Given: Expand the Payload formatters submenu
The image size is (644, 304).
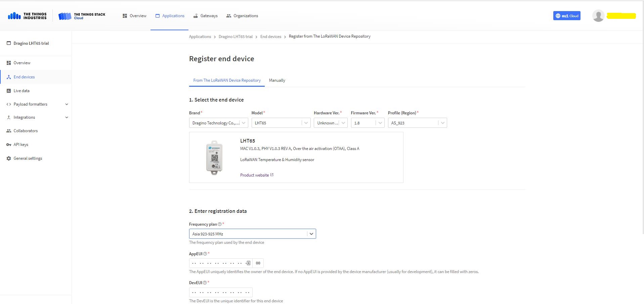Looking at the screenshot, I should [67, 104].
